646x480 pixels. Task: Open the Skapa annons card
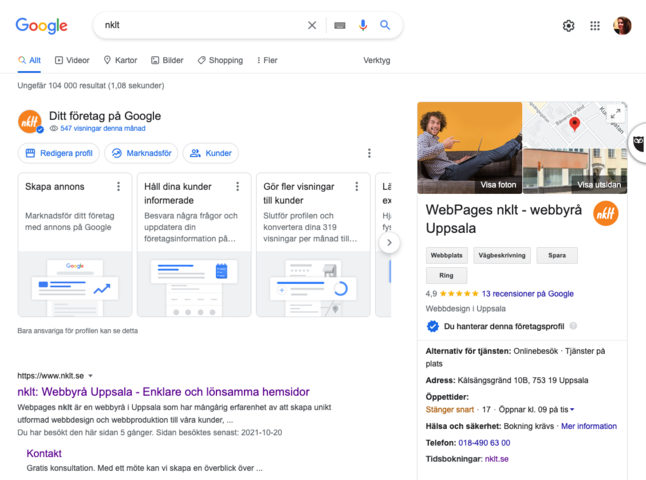coord(75,245)
